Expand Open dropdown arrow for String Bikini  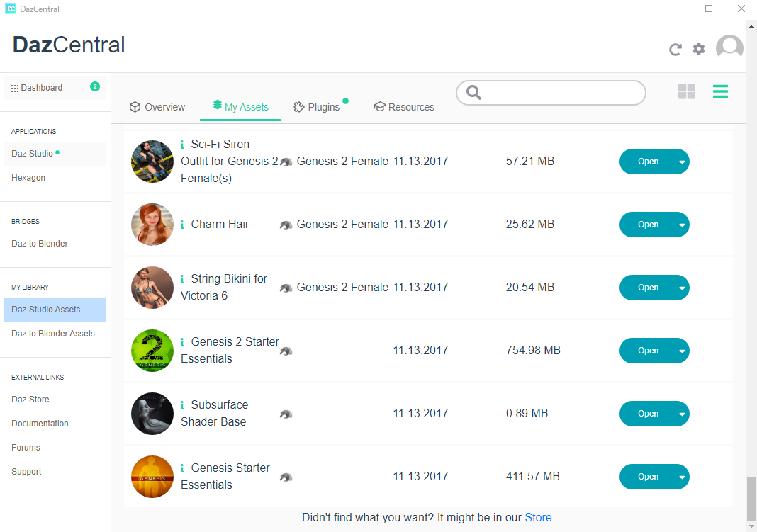pyautogui.click(x=682, y=288)
